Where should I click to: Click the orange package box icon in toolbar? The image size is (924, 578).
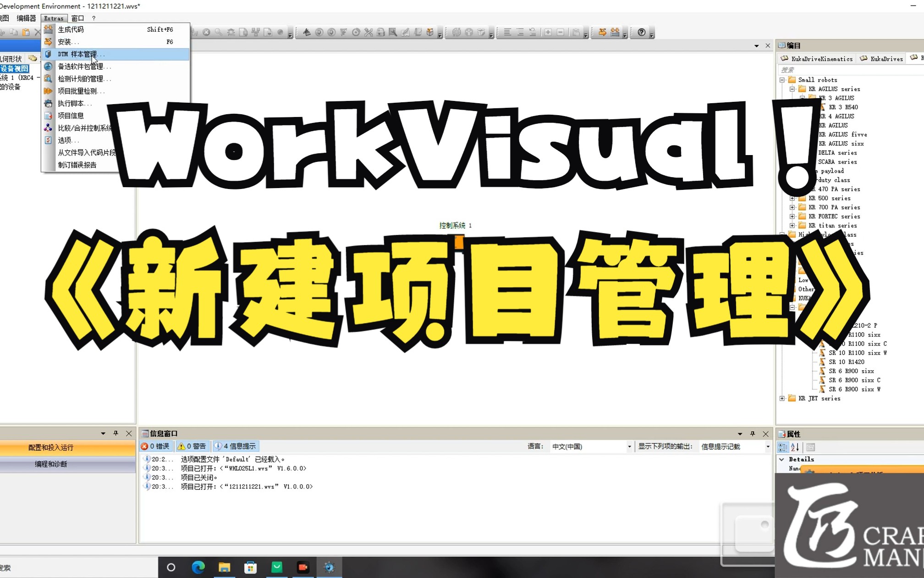point(430,32)
